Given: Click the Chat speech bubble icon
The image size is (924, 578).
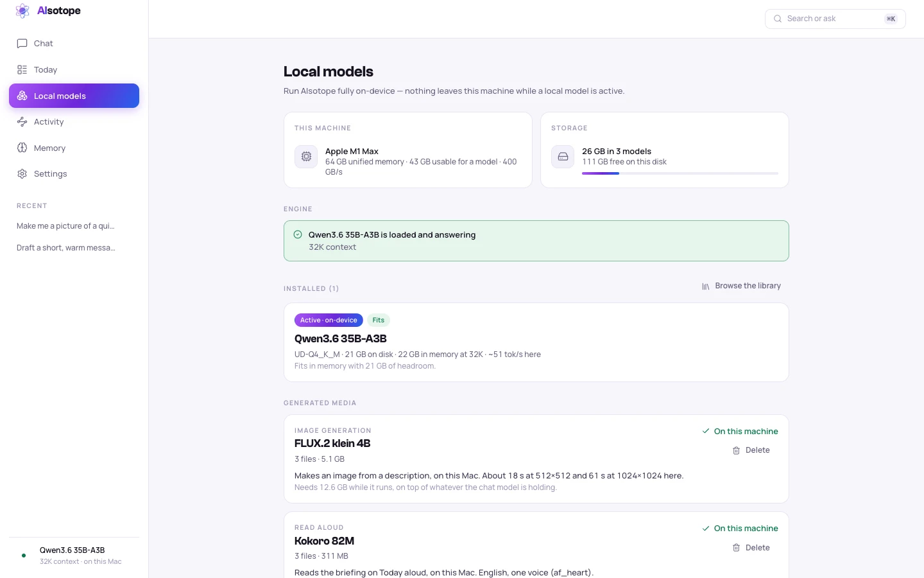Looking at the screenshot, I should point(22,44).
